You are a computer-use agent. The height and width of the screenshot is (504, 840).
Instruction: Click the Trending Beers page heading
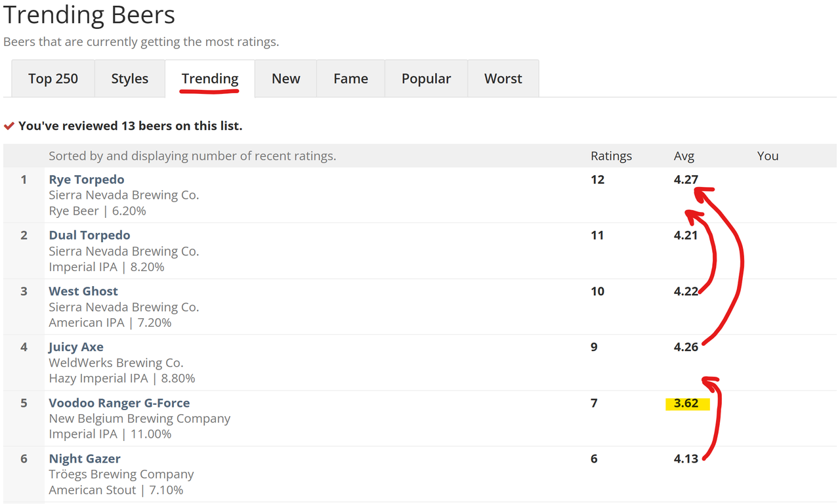(x=89, y=14)
